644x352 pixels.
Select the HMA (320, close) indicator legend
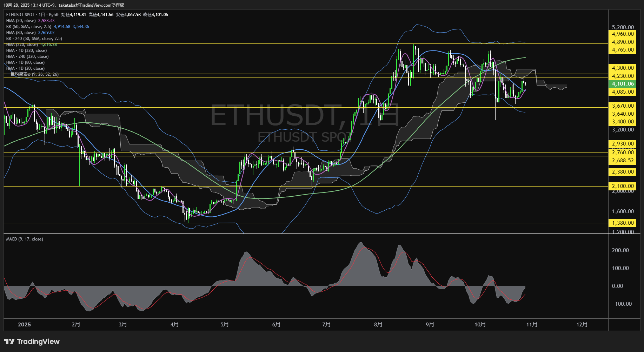(x=22, y=45)
